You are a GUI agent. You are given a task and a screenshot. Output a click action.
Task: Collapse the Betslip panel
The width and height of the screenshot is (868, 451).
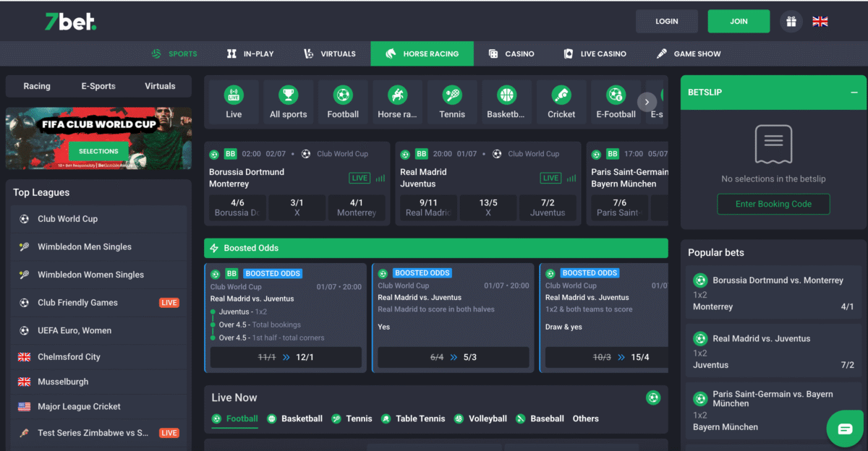tap(854, 93)
